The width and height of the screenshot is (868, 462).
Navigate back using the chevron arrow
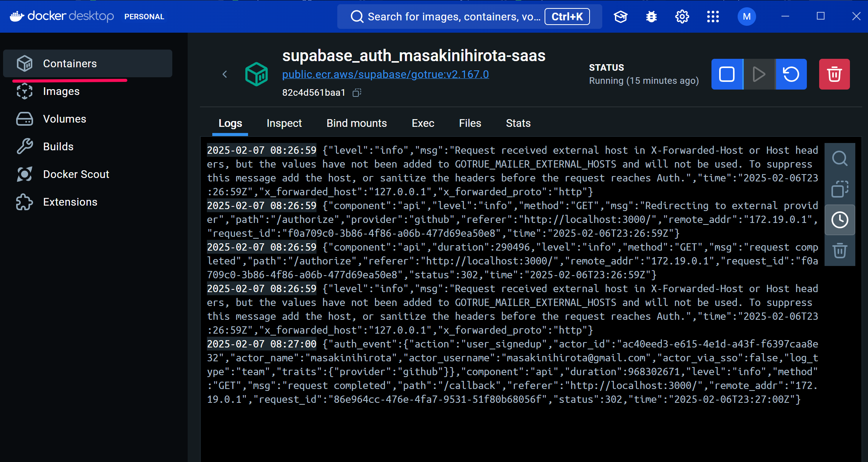pos(225,74)
